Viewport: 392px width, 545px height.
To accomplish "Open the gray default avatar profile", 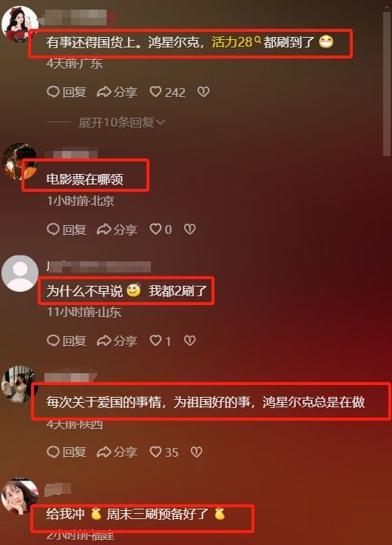I will [x=20, y=273].
